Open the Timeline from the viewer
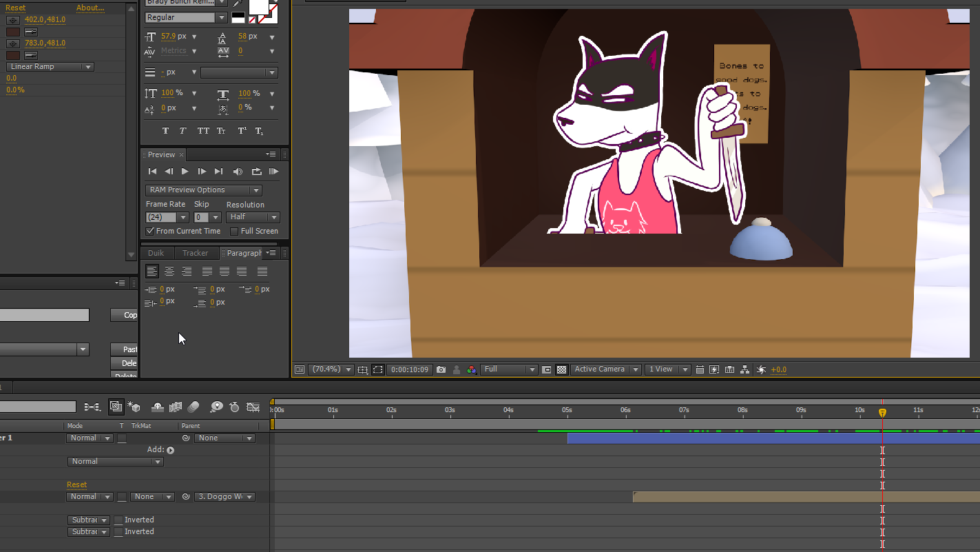 (730, 369)
